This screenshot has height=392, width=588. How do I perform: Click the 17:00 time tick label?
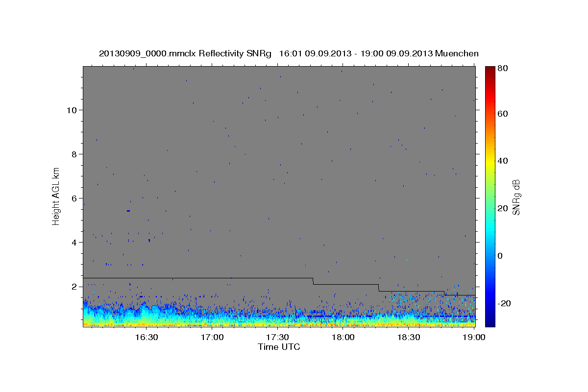212,338
